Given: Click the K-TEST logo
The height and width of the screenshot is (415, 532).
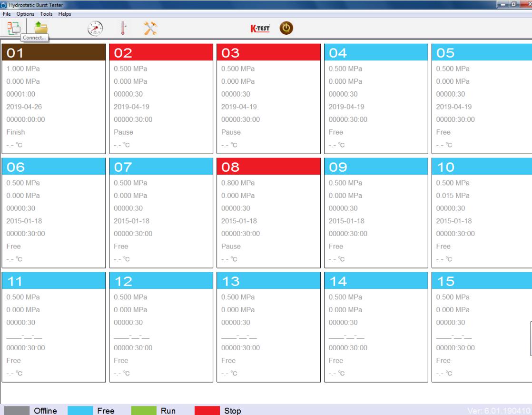Looking at the screenshot, I should [x=261, y=29].
